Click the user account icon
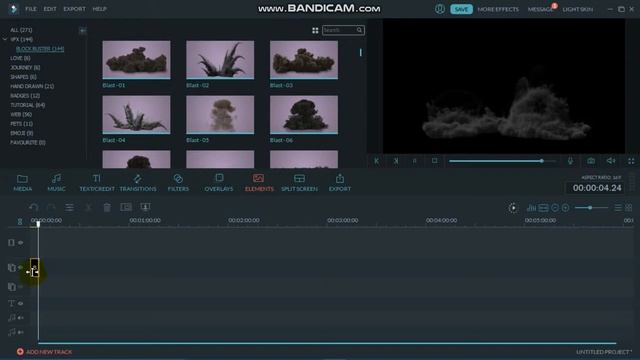The image size is (640, 360). point(440,9)
